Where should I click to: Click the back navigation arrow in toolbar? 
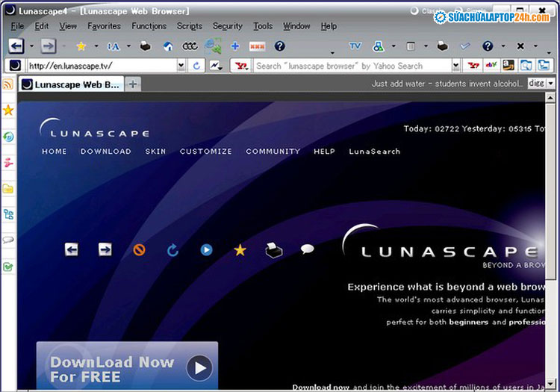16,46
